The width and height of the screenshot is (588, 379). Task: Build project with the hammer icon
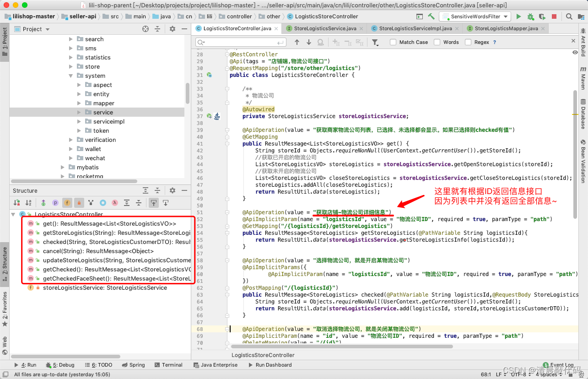[x=431, y=16]
